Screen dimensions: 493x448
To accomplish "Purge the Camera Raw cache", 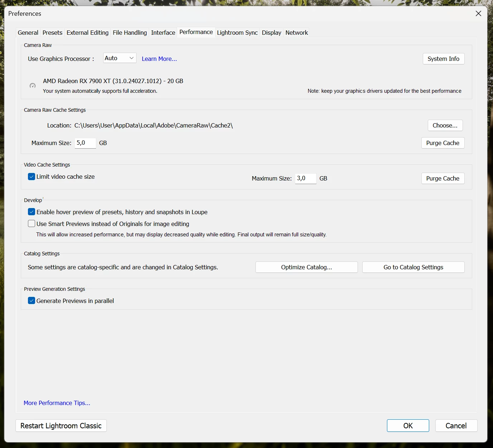I will pos(443,143).
